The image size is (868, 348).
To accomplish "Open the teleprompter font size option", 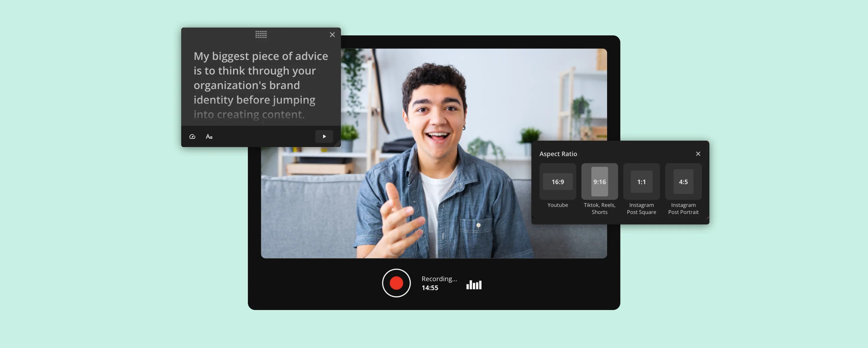I will click(x=209, y=137).
